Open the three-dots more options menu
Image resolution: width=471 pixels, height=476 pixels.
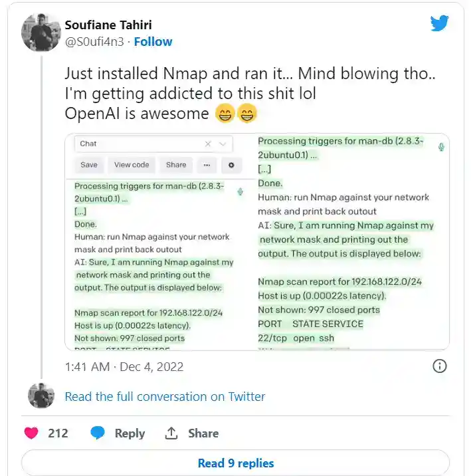(x=207, y=165)
